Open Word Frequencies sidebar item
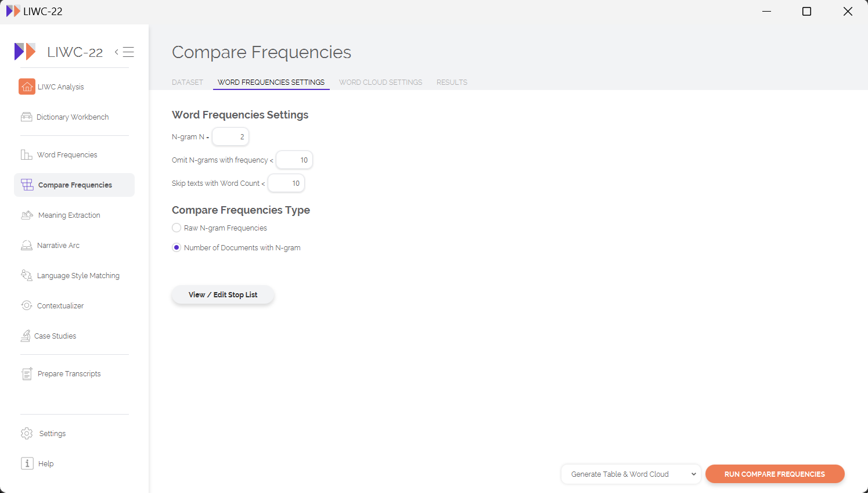This screenshot has width=868, height=493. pyautogui.click(x=74, y=154)
